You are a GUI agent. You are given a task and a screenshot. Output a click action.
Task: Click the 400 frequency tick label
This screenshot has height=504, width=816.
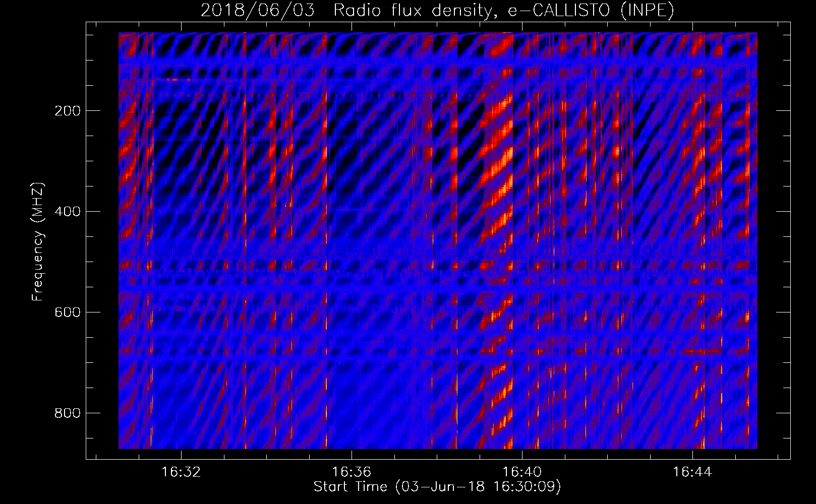coord(68,212)
